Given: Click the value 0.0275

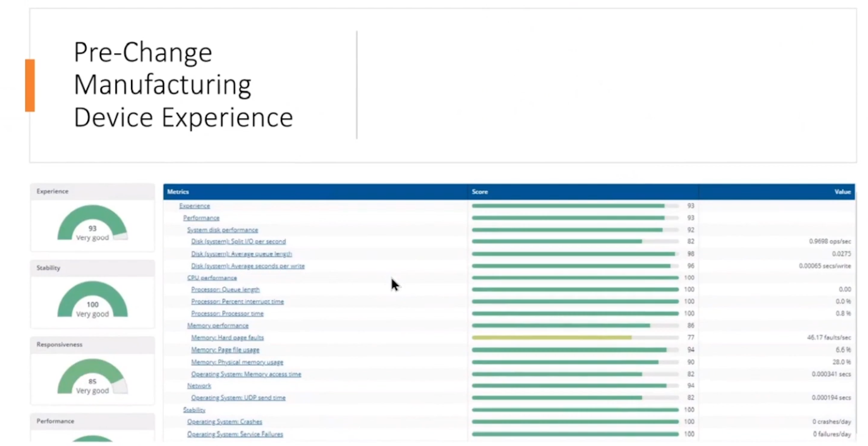Looking at the screenshot, I should coord(841,254).
